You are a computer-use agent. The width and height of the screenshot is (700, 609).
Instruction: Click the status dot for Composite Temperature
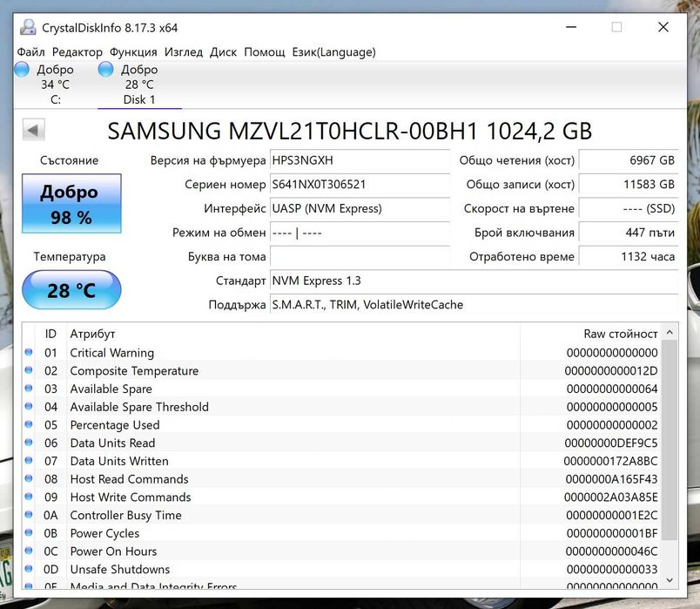(x=29, y=370)
